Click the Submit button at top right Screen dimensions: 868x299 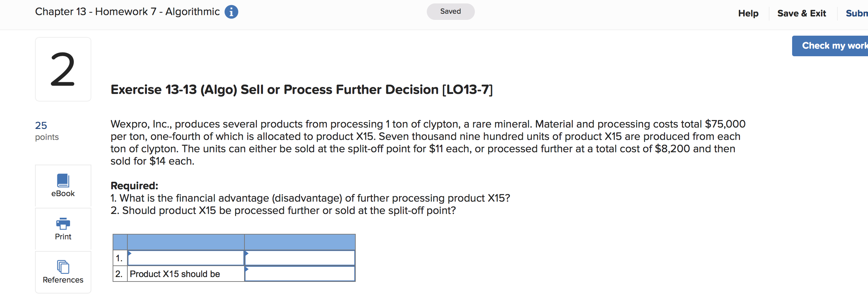coord(857,13)
